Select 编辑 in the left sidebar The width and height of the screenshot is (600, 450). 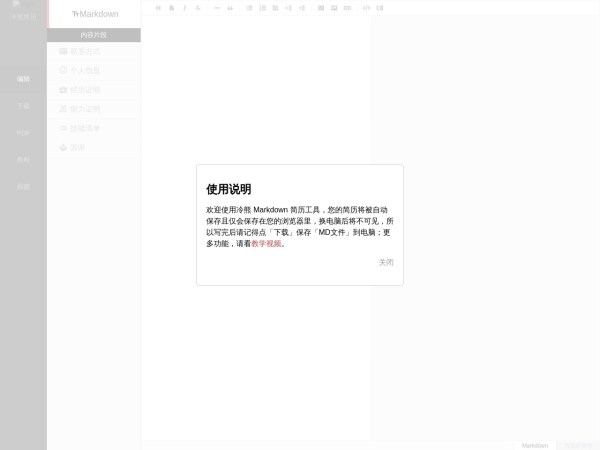23,78
